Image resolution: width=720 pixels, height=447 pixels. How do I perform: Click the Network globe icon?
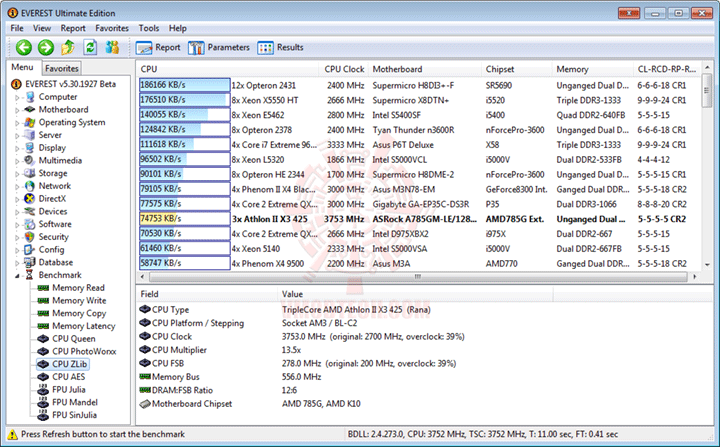[x=30, y=186]
